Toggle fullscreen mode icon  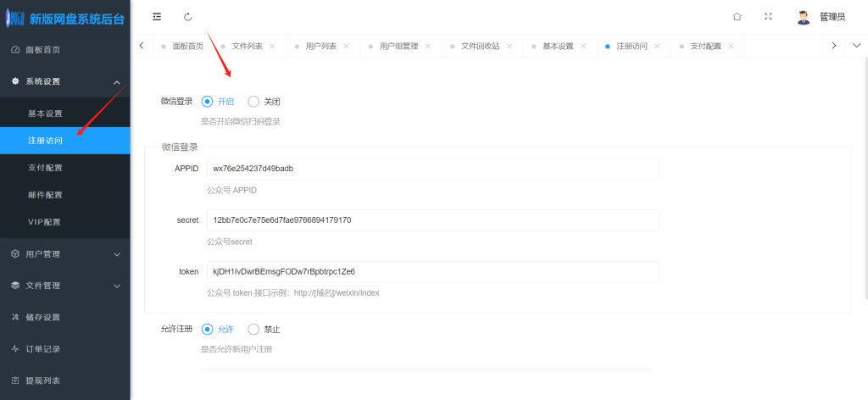pyautogui.click(x=768, y=17)
